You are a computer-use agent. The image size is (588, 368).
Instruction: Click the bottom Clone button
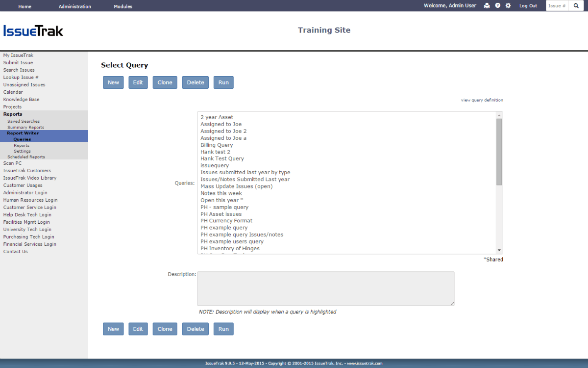[165, 329]
